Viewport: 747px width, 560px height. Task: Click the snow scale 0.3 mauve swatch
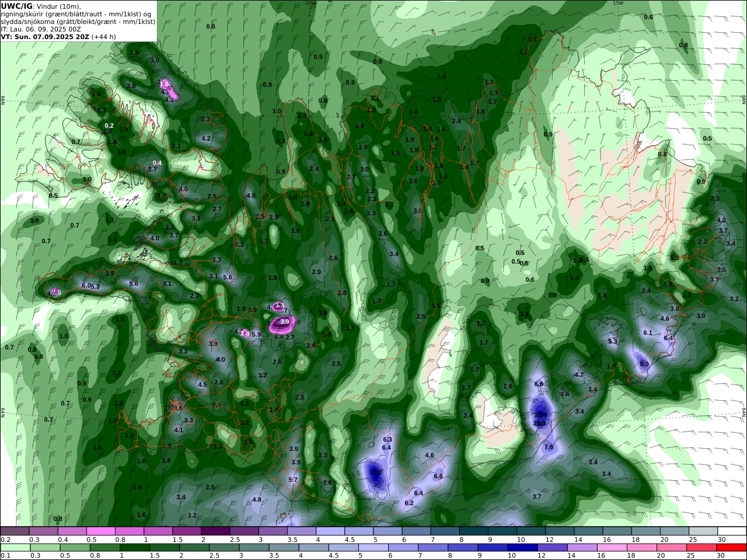(43, 531)
